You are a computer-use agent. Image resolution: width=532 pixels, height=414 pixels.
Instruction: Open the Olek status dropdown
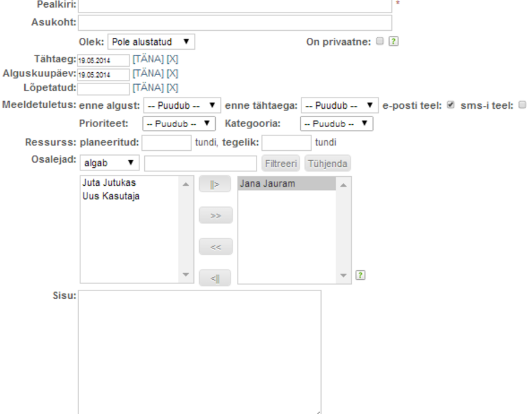pos(151,42)
